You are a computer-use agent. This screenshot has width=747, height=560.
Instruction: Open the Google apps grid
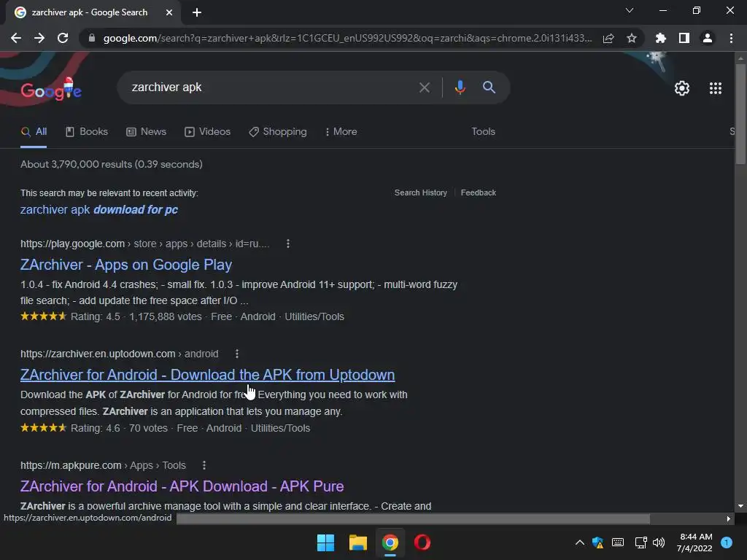click(715, 88)
